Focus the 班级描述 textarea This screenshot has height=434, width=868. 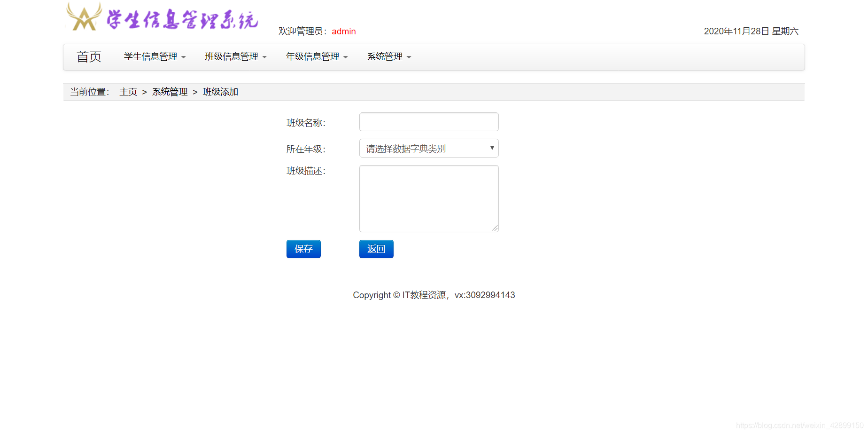click(429, 198)
